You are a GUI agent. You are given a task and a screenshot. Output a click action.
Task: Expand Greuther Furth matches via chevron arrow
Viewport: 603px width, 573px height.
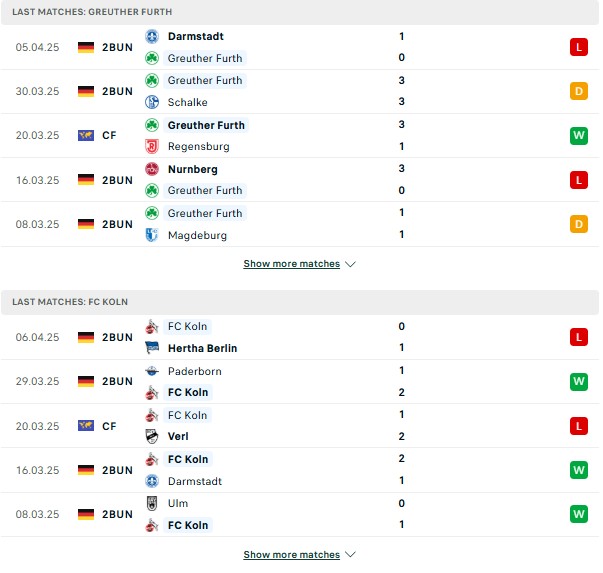[350, 264]
